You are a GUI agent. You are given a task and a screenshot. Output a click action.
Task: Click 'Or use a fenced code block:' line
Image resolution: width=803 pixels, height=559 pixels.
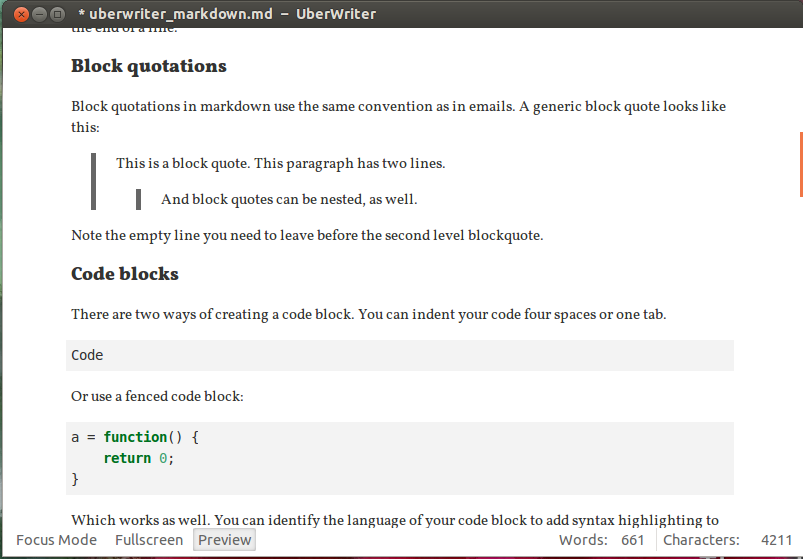157,396
